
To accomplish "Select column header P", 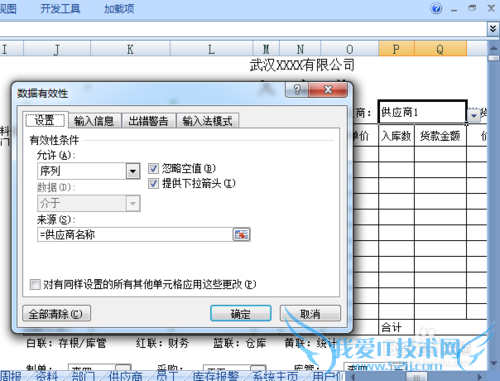I will (x=396, y=49).
